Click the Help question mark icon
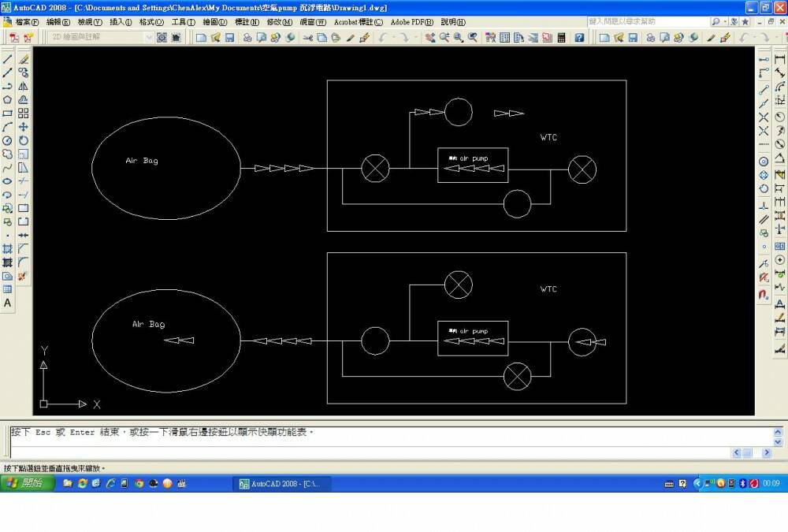This screenshot has height=532, width=788. 579,38
